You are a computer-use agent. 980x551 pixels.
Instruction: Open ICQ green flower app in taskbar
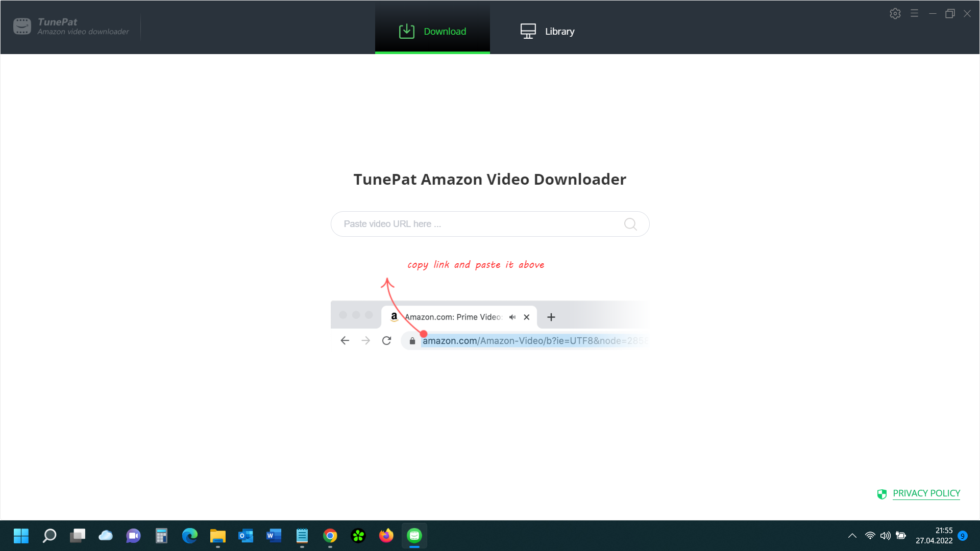[x=358, y=536]
